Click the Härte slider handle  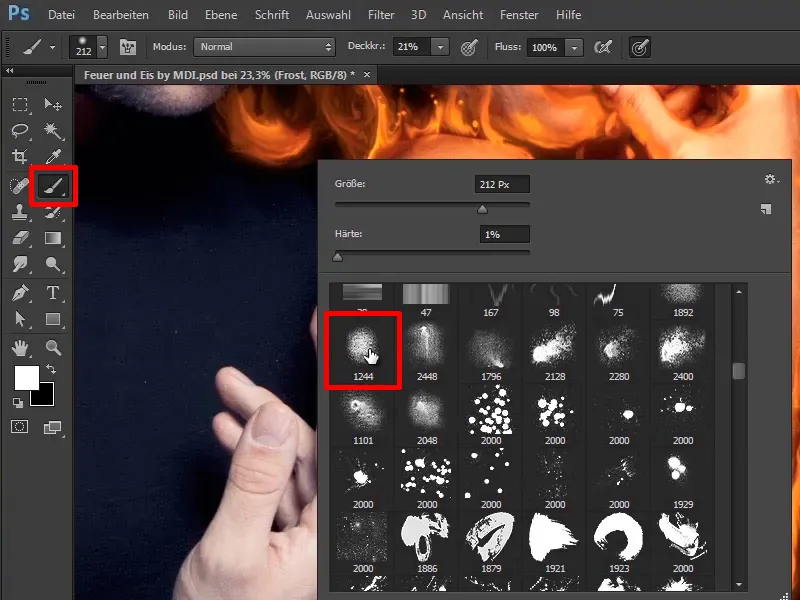tap(337, 258)
